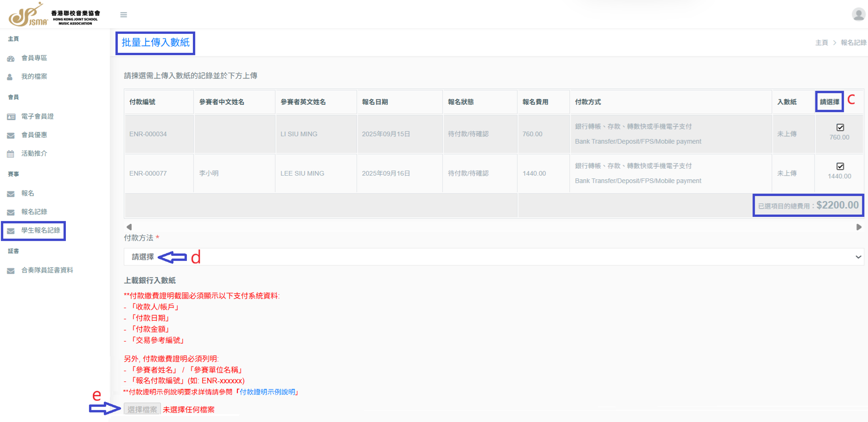Click the envelope icon beside 報名
Image resolution: width=868 pixels, height=422 pixels.
coord(11,193)
